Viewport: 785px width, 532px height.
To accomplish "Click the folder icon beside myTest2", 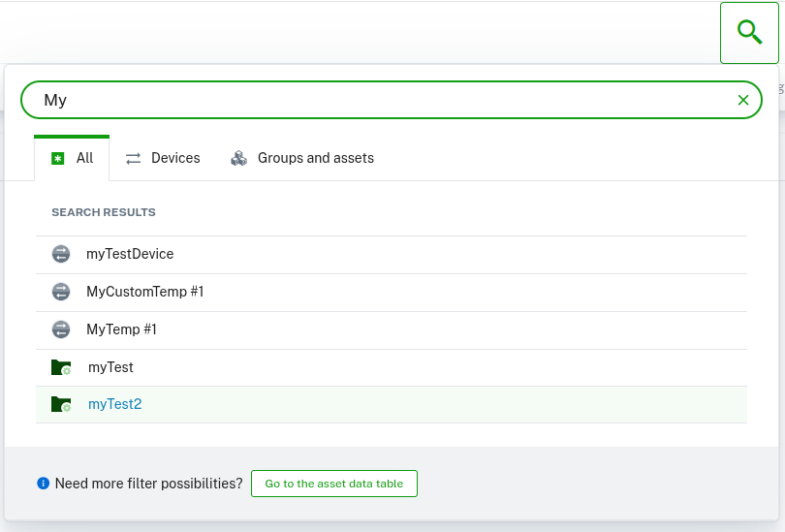I will (x=61, y=404).
